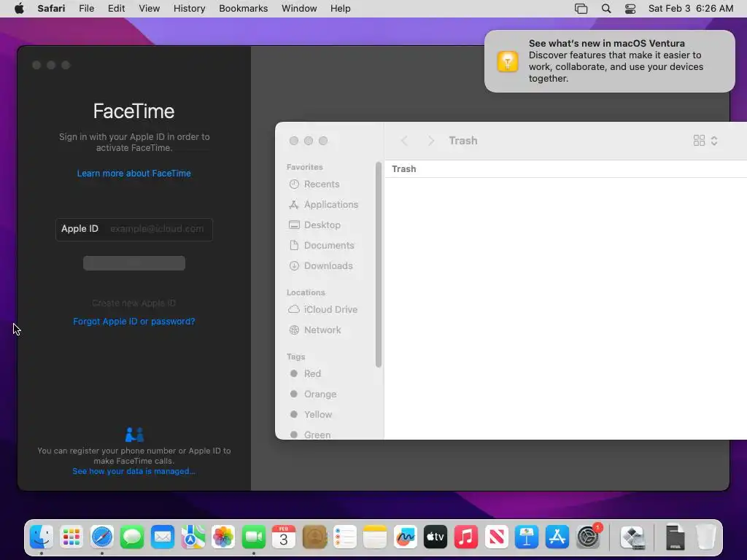Launch Maps from the Dock

pos(193,537)
